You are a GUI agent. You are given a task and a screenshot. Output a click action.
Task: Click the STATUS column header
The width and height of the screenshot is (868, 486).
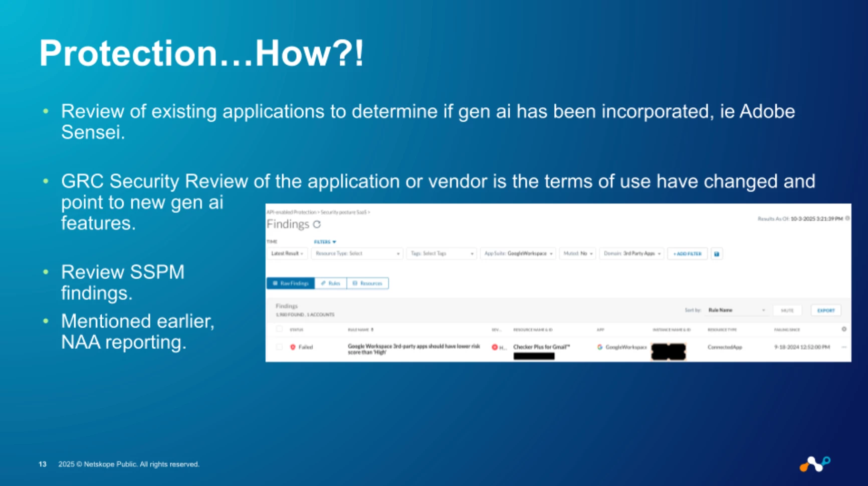297,330
